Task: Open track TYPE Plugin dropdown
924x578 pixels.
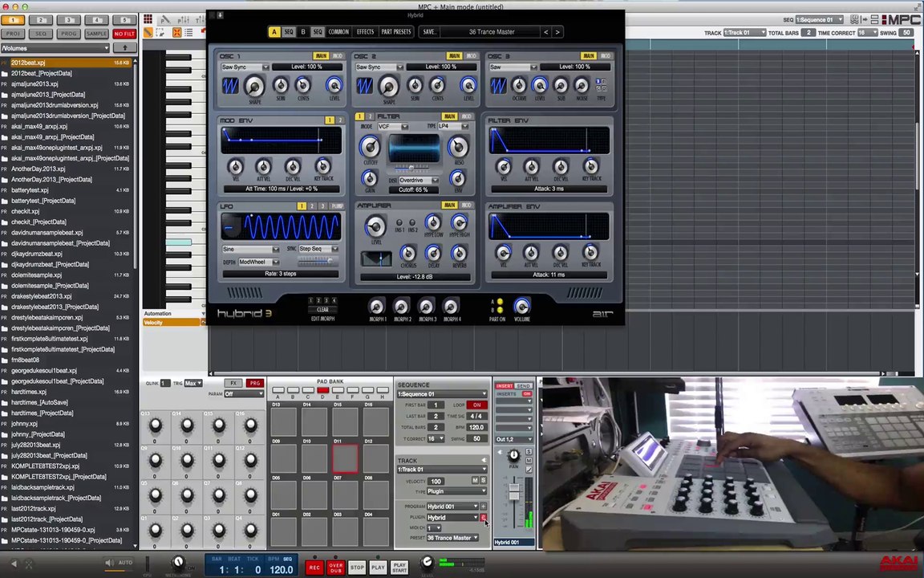Action: click(456, 491)
